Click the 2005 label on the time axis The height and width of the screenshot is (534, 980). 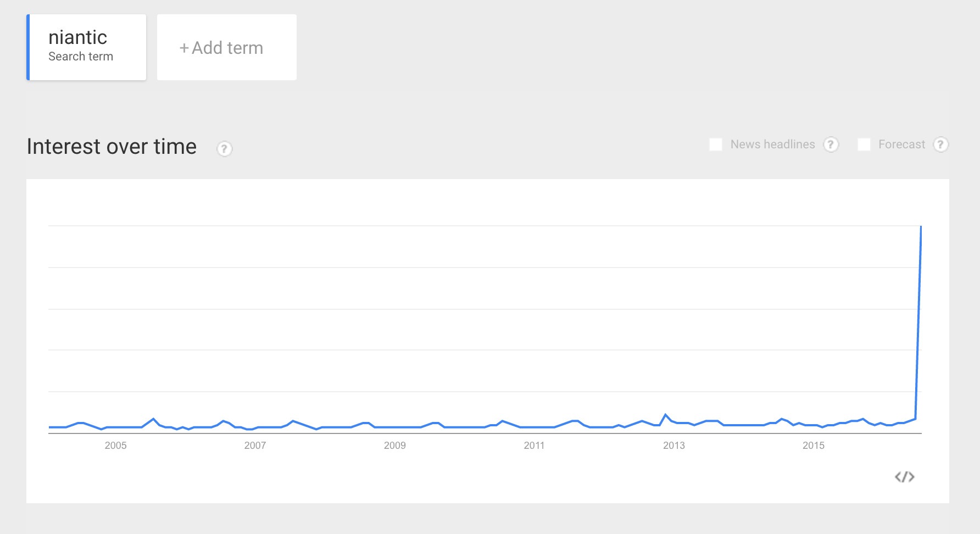pos(115,446)
